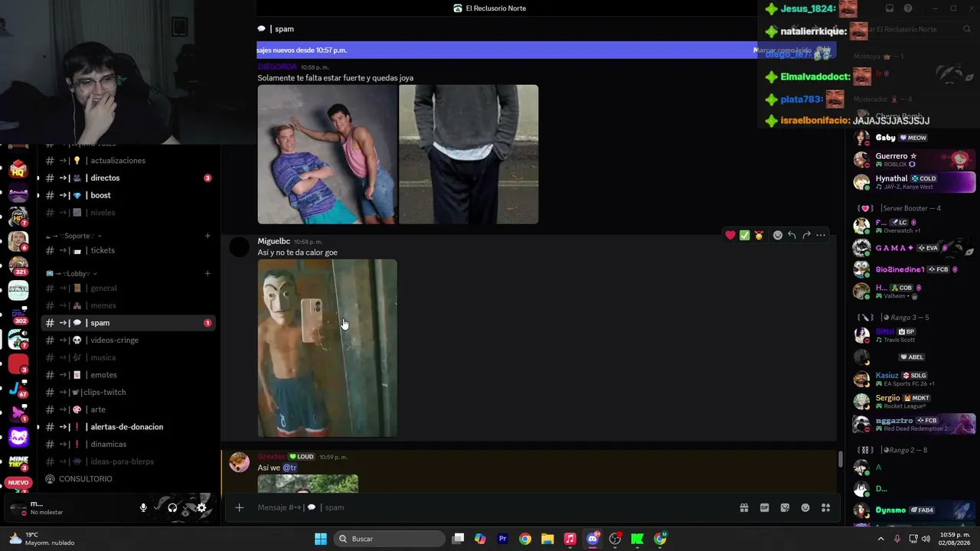Create a channel in the Lobby category
Viewport: 980px width, 551px height.
[207, 273]
